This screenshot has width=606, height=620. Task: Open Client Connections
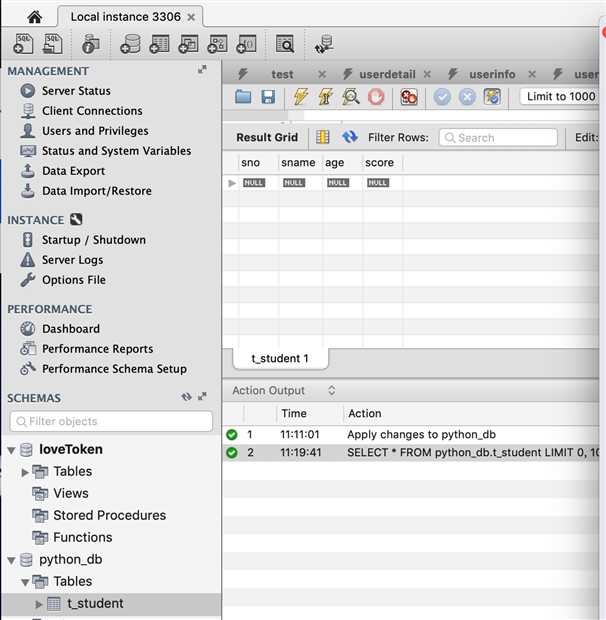(x=92, y=111)
